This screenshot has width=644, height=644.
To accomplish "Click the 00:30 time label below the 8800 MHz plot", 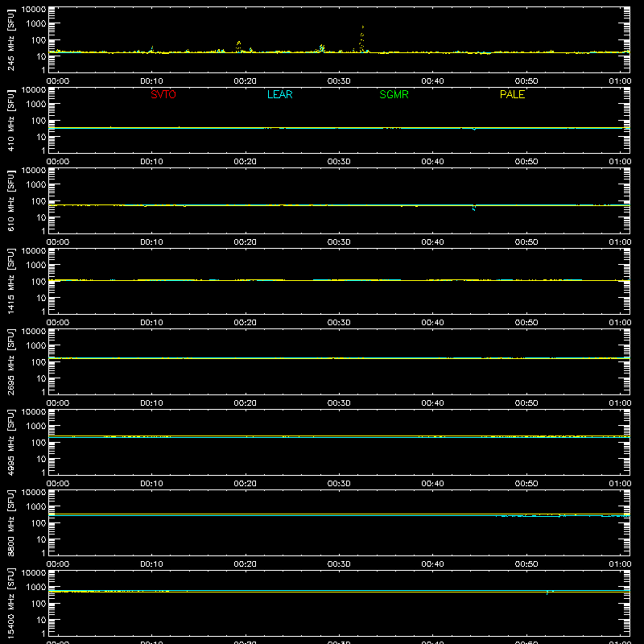I will (x=339, y=564).
